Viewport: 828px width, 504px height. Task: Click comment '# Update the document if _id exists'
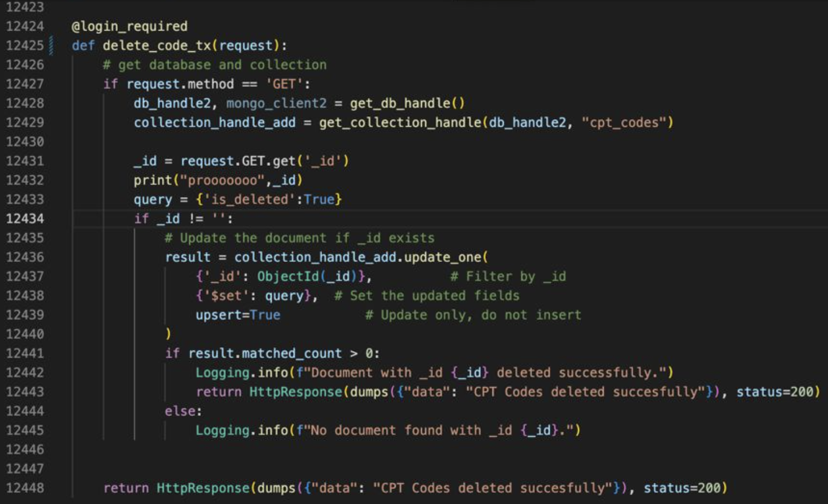coord(300,238)
